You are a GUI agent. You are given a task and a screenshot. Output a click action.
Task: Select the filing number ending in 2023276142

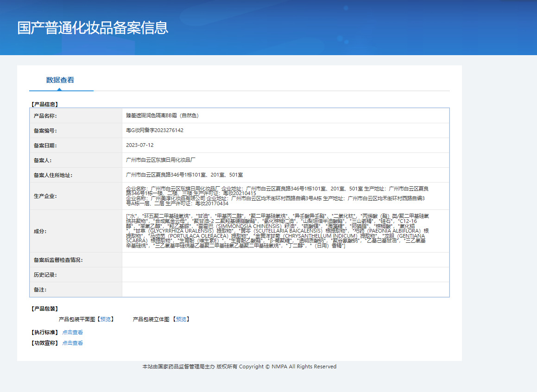[x=155, y=131]
